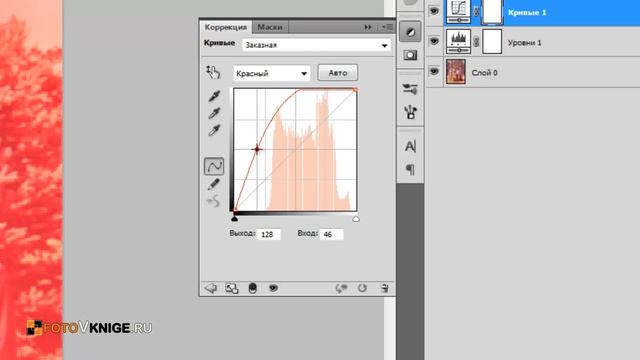Open Character panel icon in dock
Viewport: 640px width, 360px height.
(x=410, y=146)
